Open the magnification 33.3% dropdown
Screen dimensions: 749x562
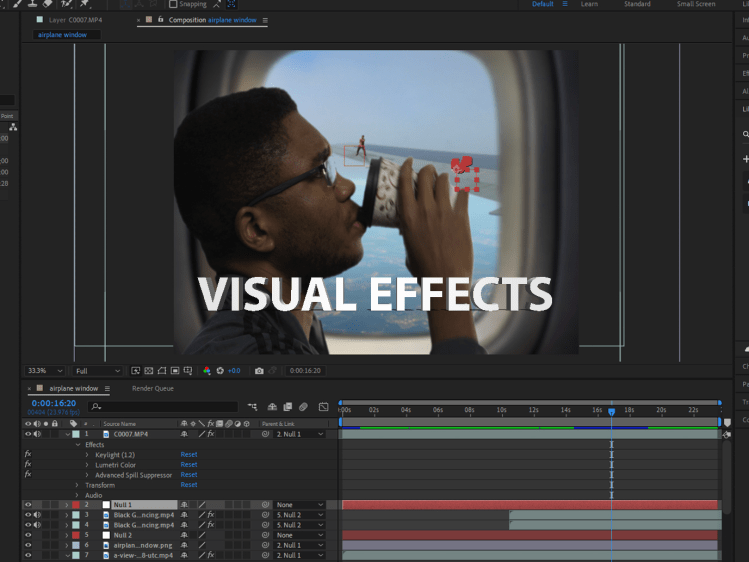point(45,371)
